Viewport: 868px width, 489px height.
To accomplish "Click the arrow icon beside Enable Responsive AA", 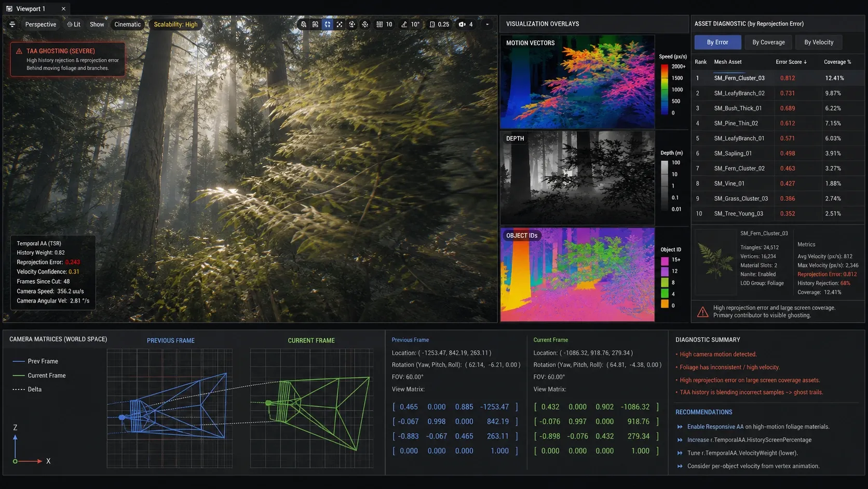I will 680,427.
